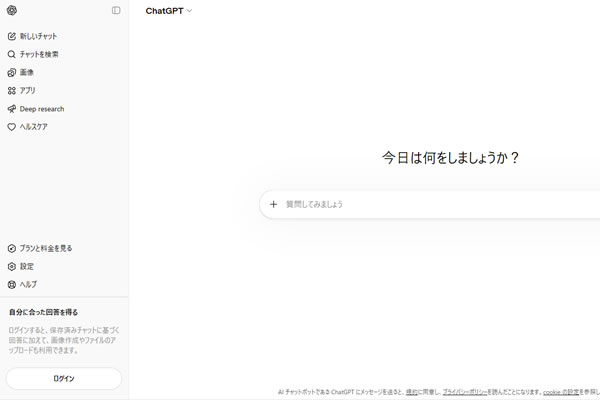This screenshot has width=600, height=400.
Task: Open 設定 settings from the sidebar
Action: (x=27, y=266)
